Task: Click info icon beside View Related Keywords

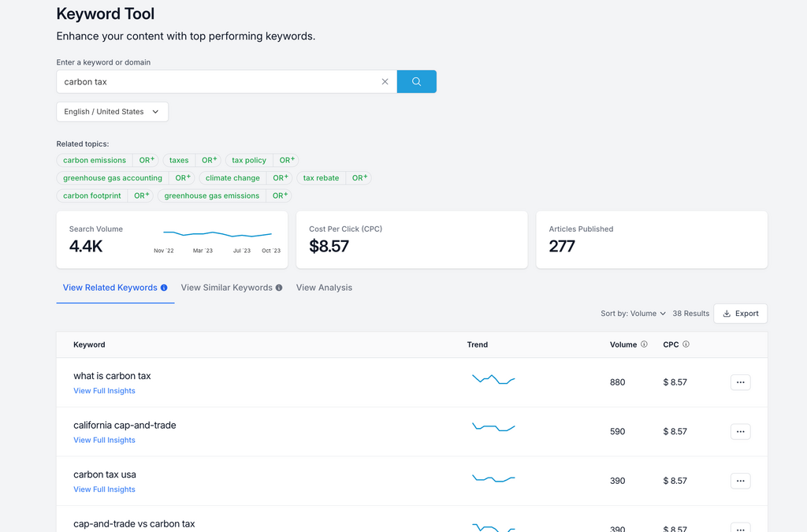Action: [164, 288]
